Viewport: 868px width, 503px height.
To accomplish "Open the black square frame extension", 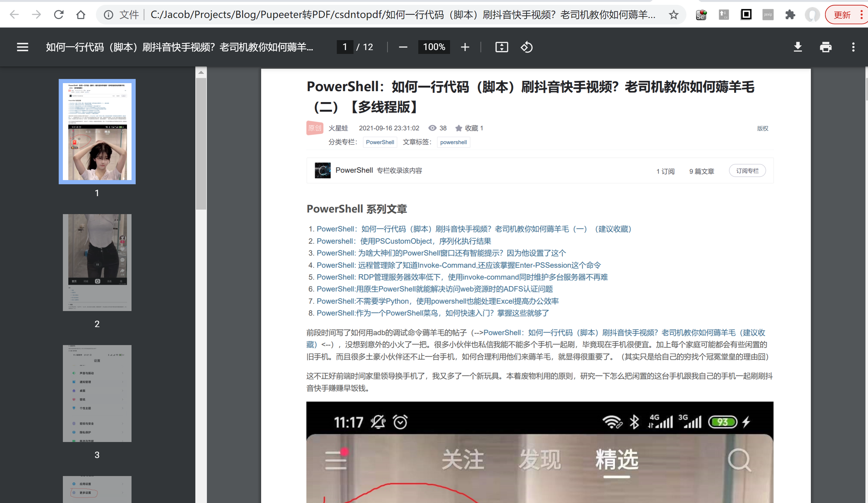I will pyautogui.click(x=746, y=14).
